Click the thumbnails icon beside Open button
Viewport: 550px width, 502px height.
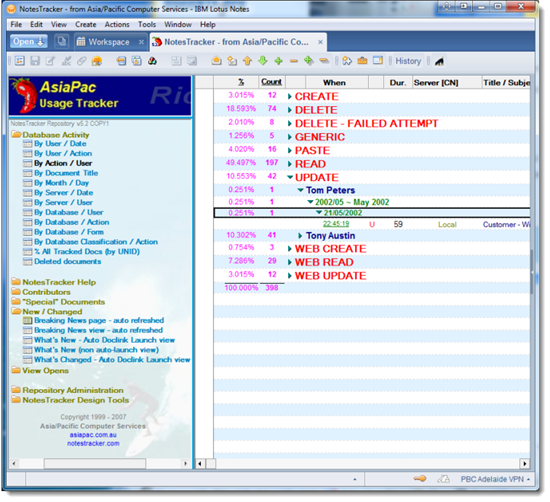point(62,42)
